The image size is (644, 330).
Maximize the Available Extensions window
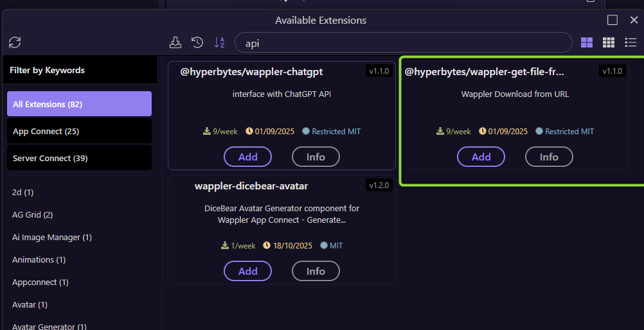tap(613, 20)
